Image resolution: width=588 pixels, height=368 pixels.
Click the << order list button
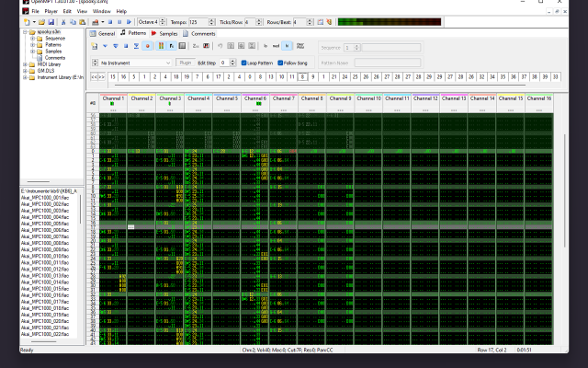94,76
